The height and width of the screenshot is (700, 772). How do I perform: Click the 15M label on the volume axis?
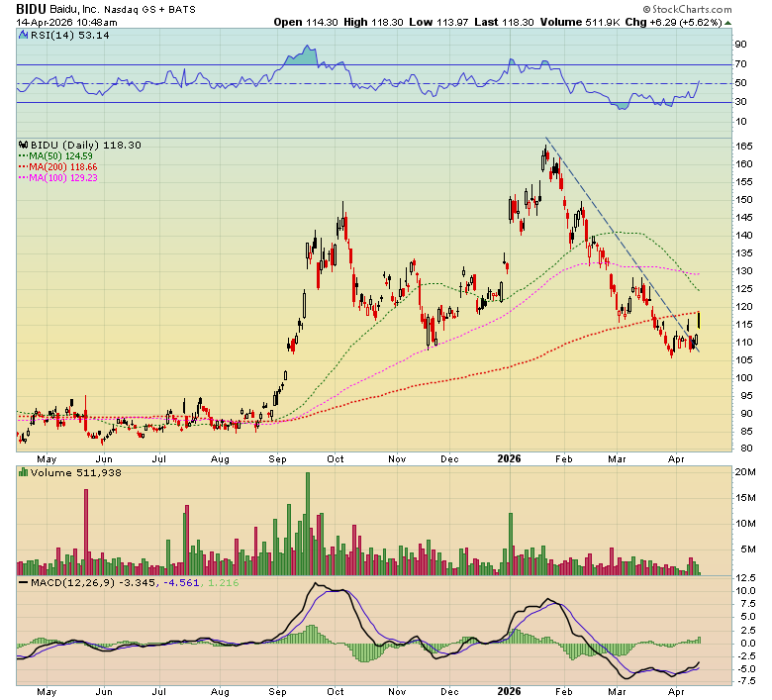coord(745,498)
